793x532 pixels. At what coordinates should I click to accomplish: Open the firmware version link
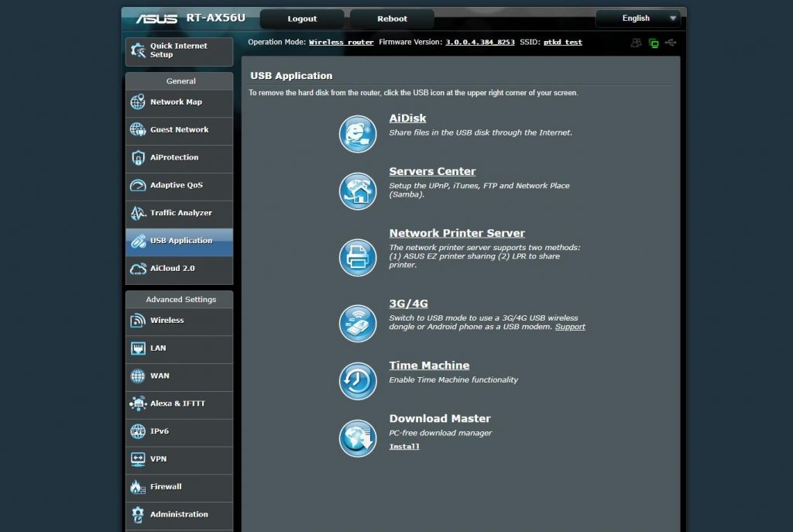point(480,42)
